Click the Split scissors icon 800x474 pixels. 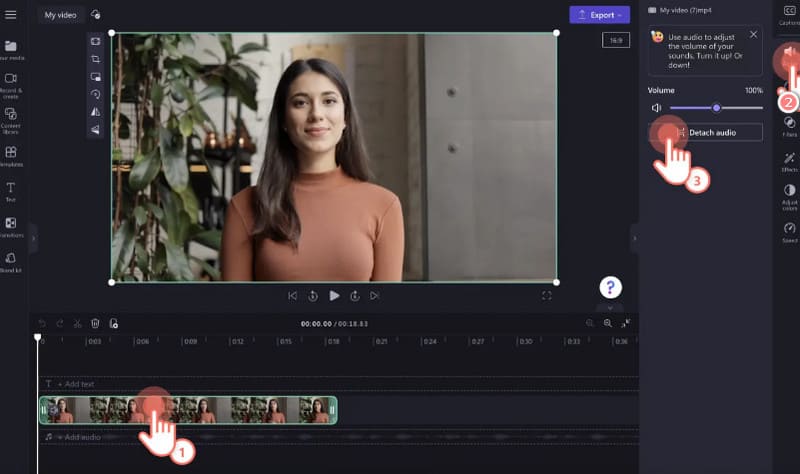(78, 323)
